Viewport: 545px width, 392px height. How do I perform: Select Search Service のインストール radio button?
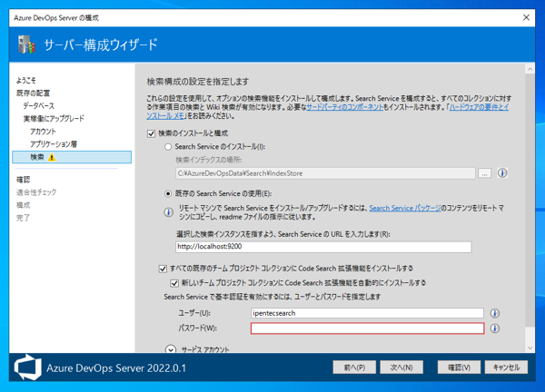click(168, 147)
